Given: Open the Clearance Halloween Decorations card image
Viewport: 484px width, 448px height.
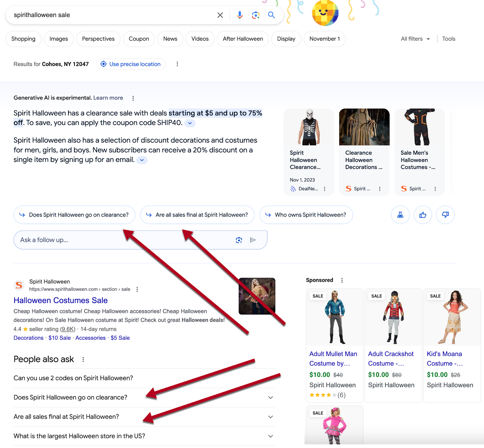Looking at the screenshot, I should 364,127.
